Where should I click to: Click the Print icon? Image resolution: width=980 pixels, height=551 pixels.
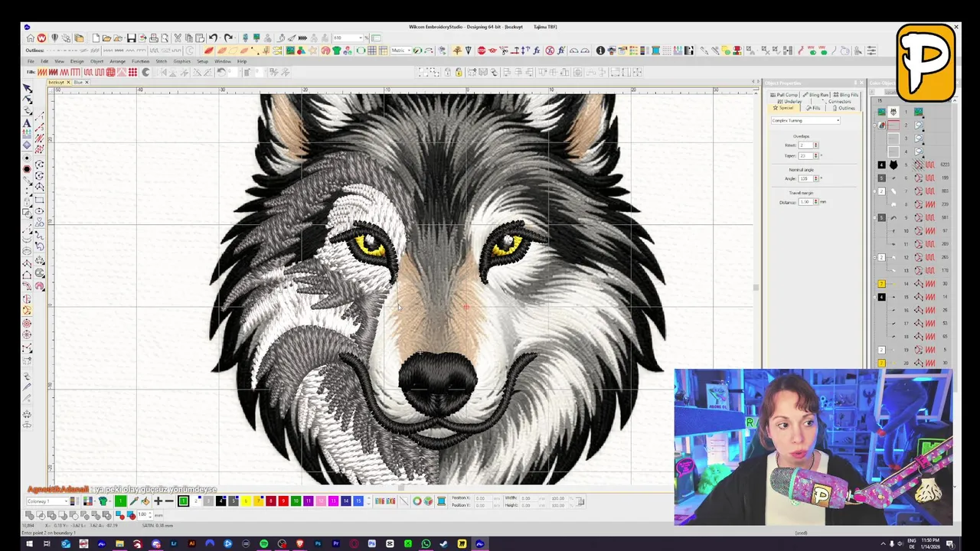pyautogui.click(x=154, y=38)
